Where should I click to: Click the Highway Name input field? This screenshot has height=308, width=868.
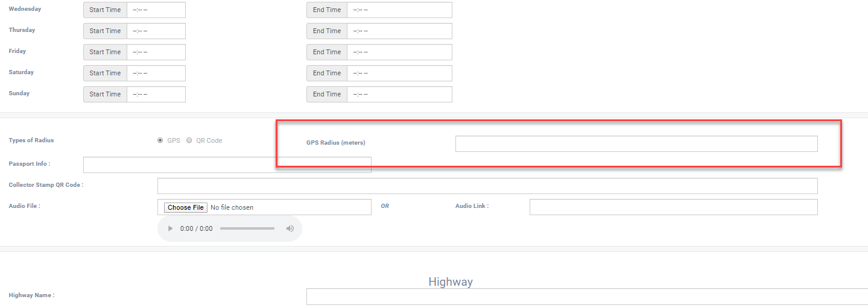coord(586,297)
